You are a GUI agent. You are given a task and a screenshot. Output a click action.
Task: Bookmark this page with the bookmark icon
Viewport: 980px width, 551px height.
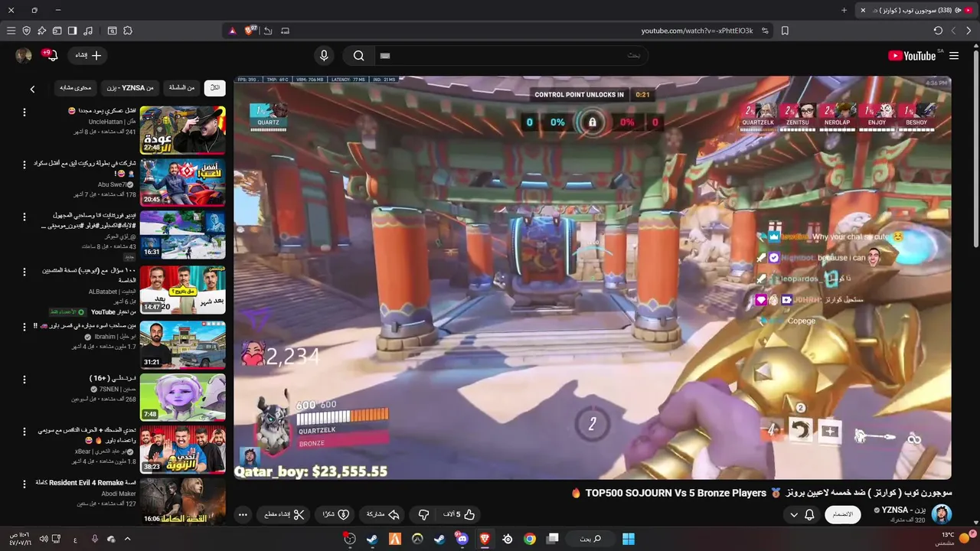tap(785, 31)
